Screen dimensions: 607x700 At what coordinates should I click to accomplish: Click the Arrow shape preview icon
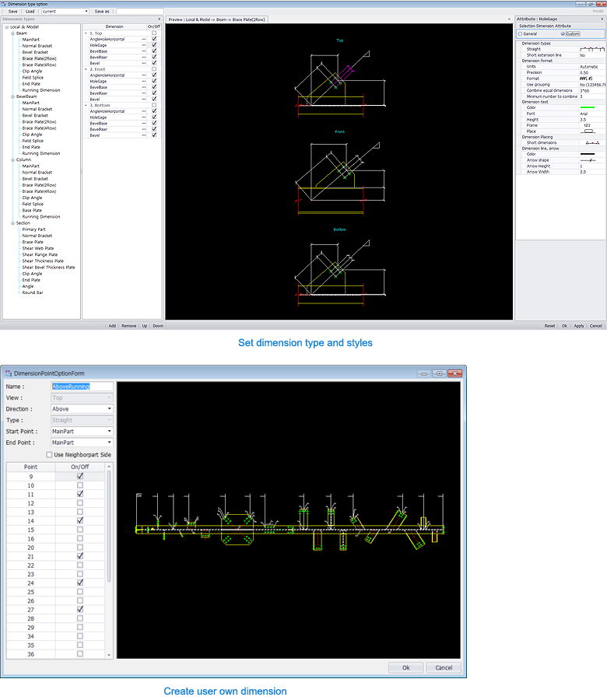click(x=592, y=160)
